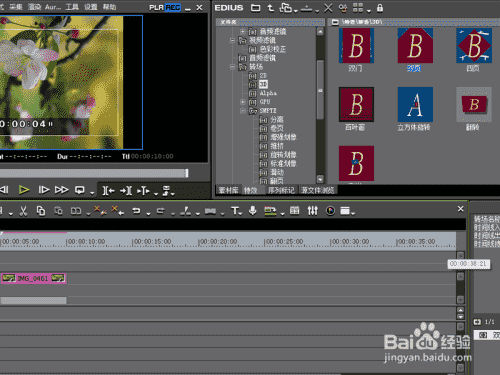Open the 渲染 menu
The height and width of the screenshot is (375, 500).
(x=34, y=7)
